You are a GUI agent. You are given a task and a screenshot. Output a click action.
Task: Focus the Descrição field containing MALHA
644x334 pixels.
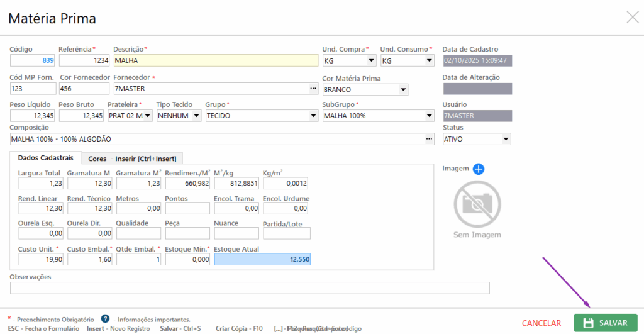(215, 61)
